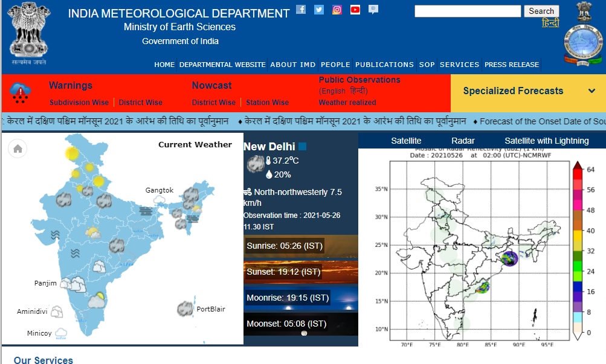Open the IMD Facebook page icon
606x364 pixels.
click(301, 10)
